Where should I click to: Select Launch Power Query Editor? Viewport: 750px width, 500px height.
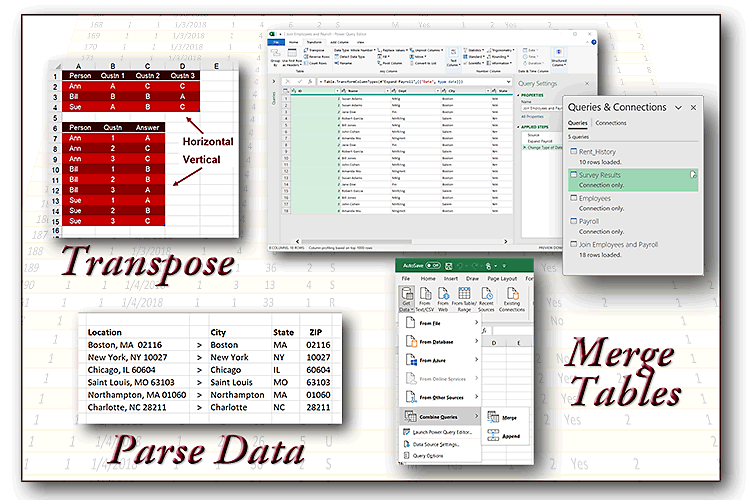pos(440,432)
